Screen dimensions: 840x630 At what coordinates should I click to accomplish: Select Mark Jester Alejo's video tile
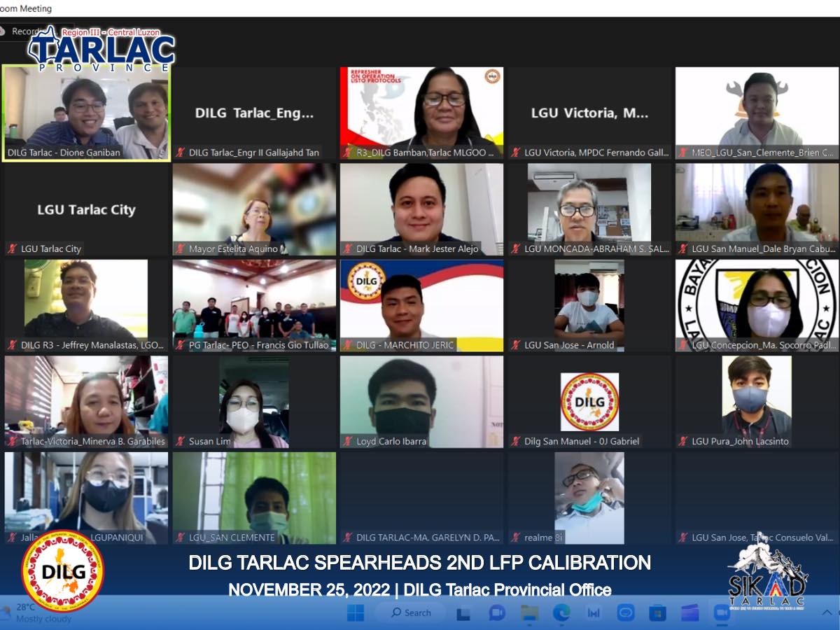[x=421, y=209]
